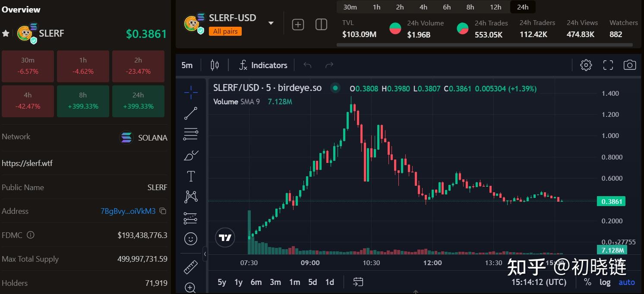Open the Indicators panel

[263, 65]
